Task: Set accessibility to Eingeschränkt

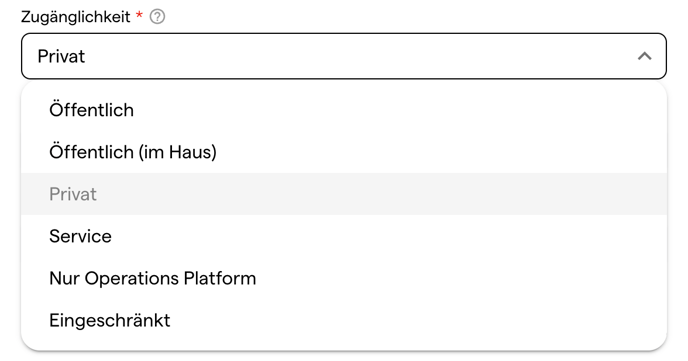Action: pos(344,320)
